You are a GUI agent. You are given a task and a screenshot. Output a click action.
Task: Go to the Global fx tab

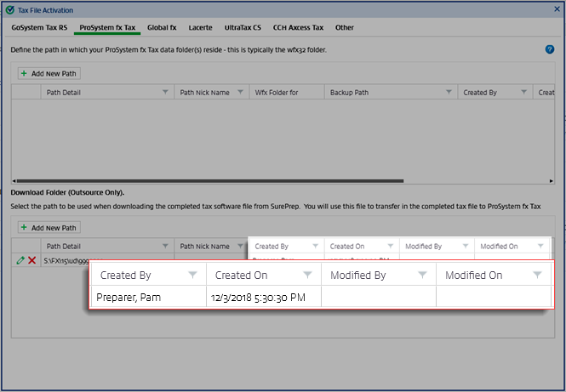coord(162,28)
